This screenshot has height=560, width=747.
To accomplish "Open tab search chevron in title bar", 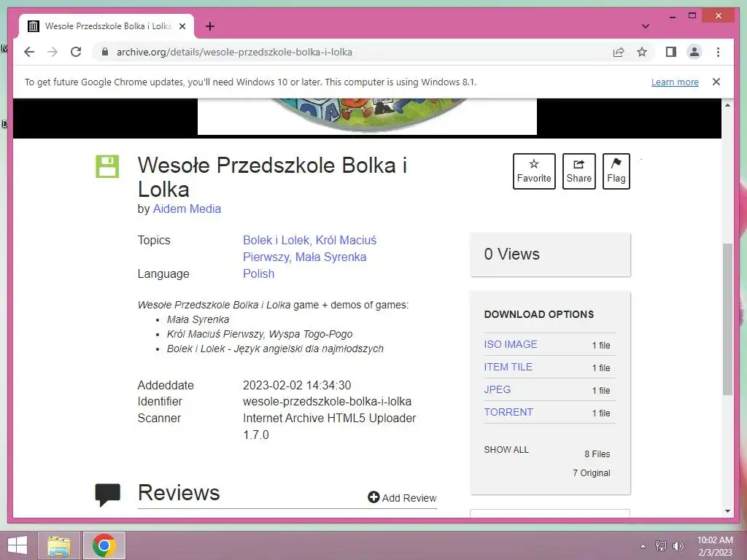I will point(645,26).
